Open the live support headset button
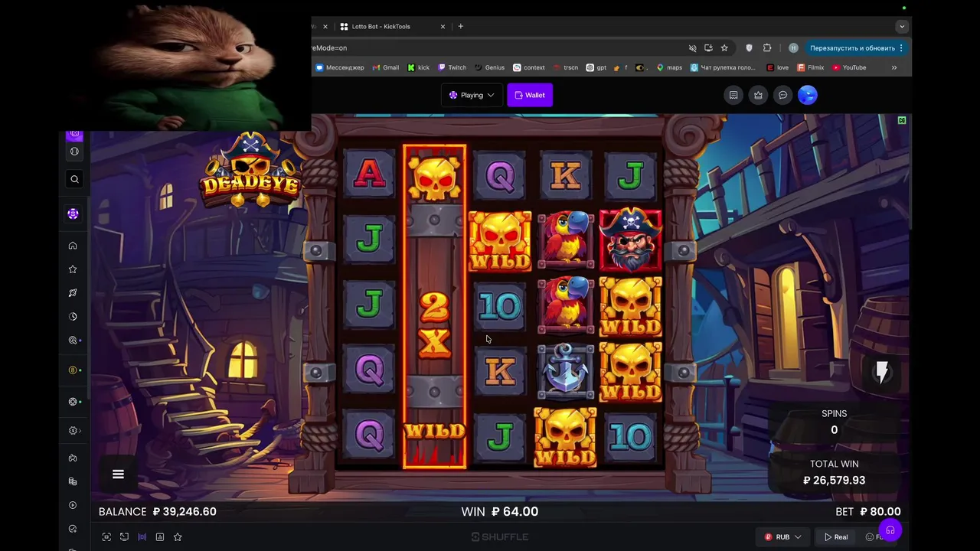This screenshot has height=551, width=980. 890,530
